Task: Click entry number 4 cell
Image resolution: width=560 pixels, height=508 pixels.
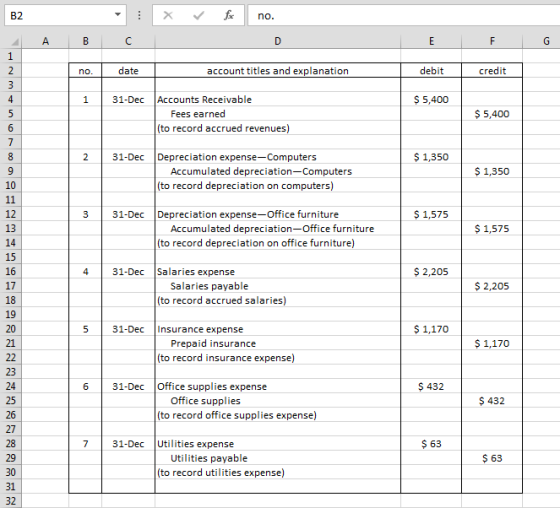Action: click(x=85, y=272)
